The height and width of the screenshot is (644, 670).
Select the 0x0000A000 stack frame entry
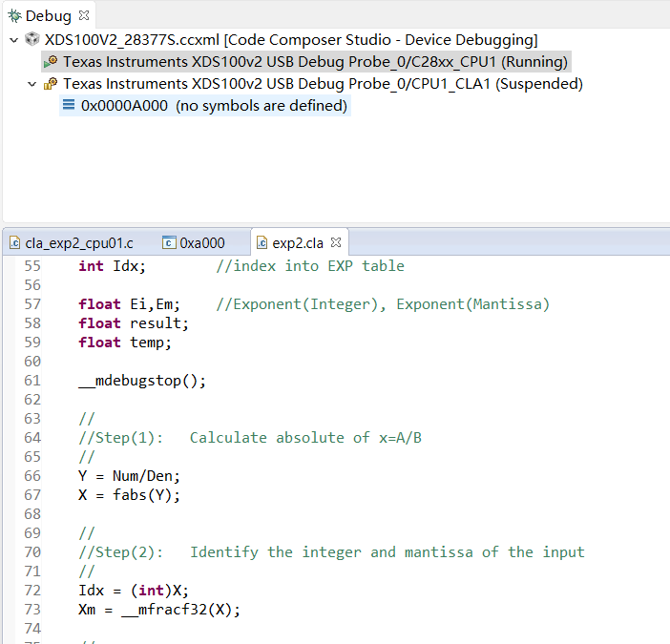[213, 106]
